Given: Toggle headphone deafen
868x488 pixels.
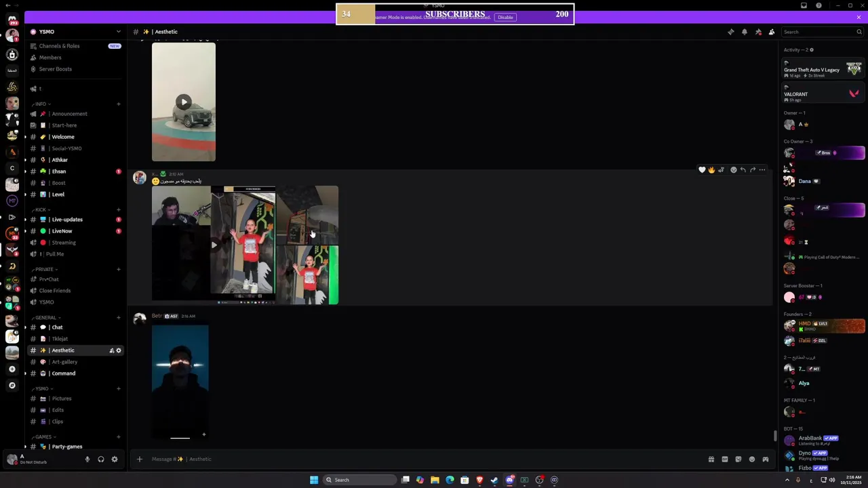Looking at the screenshot, I should click(101, 460).
